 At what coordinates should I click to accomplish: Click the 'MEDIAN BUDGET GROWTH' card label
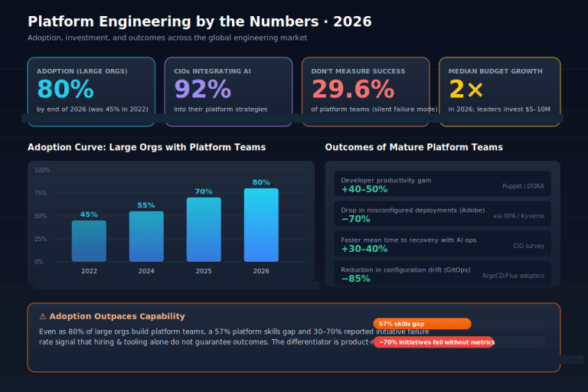pos(495,71)
